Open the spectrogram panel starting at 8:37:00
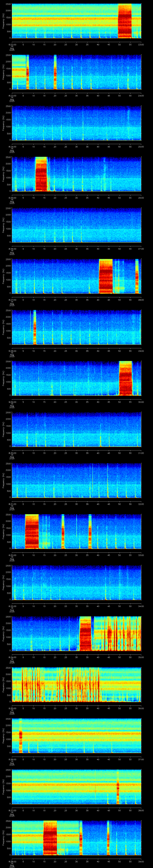Viewport: 153px width, 868px height. (76, 787)
